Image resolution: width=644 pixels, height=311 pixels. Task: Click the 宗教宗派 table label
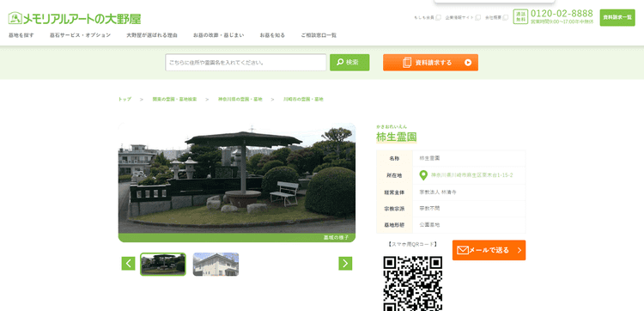click(x=394, y=208)
